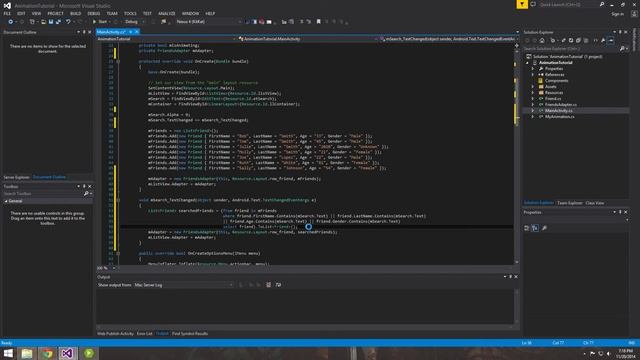The width and height of the screenshot is (640, 360).
Task: Expand the Resources folder
Action: pos(533,93)
